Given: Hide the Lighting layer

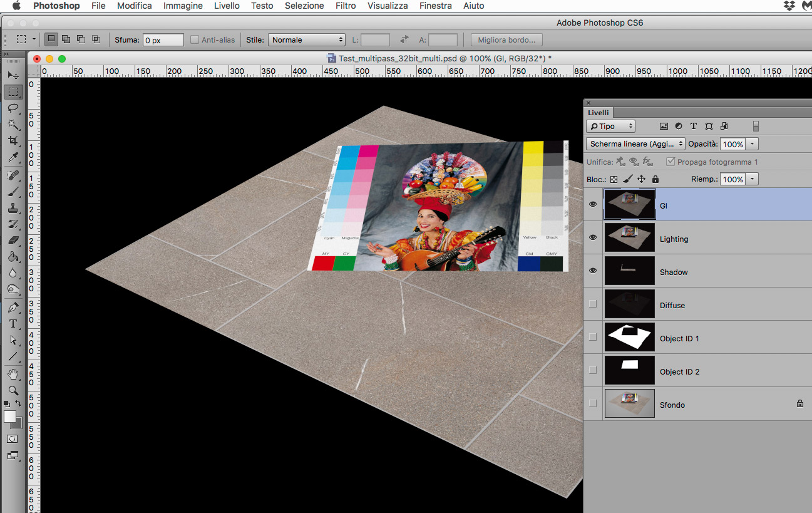Looking at the screenshot, I should pos(593,237).
